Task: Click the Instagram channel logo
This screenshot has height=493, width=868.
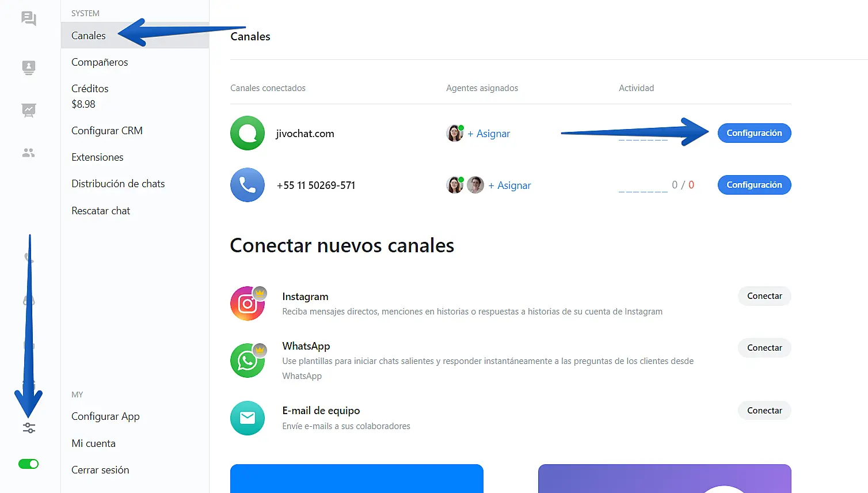Action: (248, 304)
